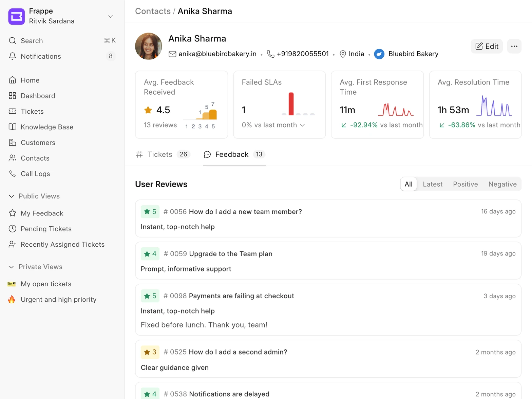532x399 pixels.
Task: Click the Pending Tickets clock icon
Action: (x=13, y=229)
